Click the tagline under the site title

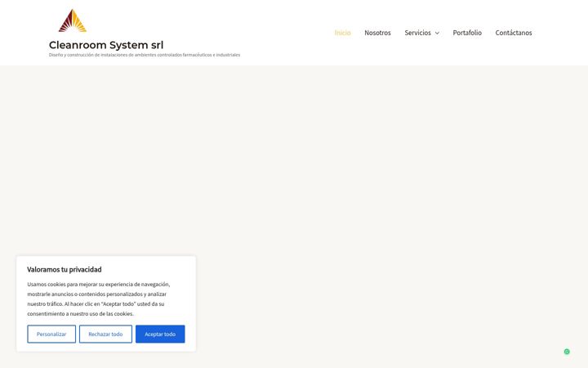click(145, 55)
